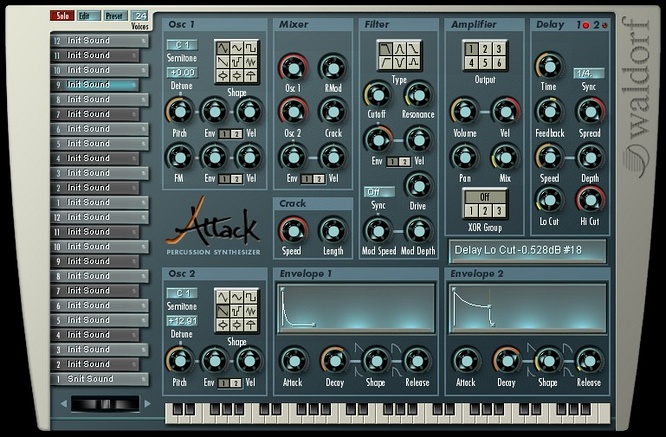Click the Envelope 1 graph display
Image resolution: width=666 pixels, height=437 pixels.
click(356, 309)
